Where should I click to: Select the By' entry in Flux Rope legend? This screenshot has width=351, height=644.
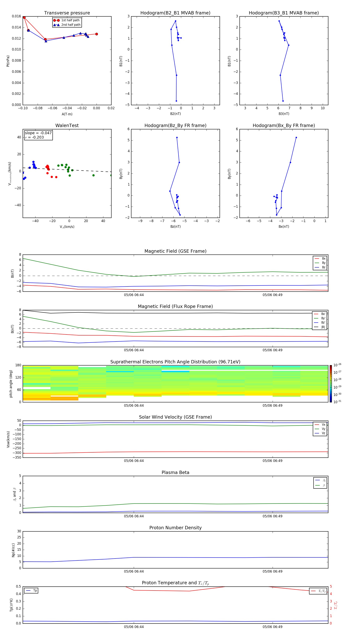[x=320, y=318]
